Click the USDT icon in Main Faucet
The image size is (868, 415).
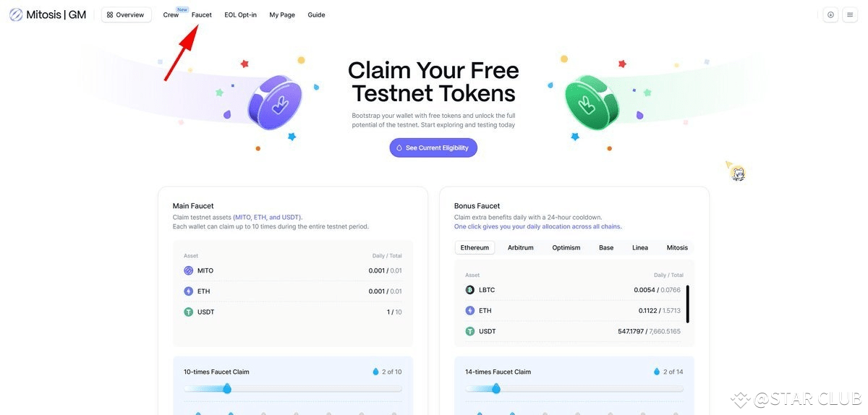[x=188, y=312]
